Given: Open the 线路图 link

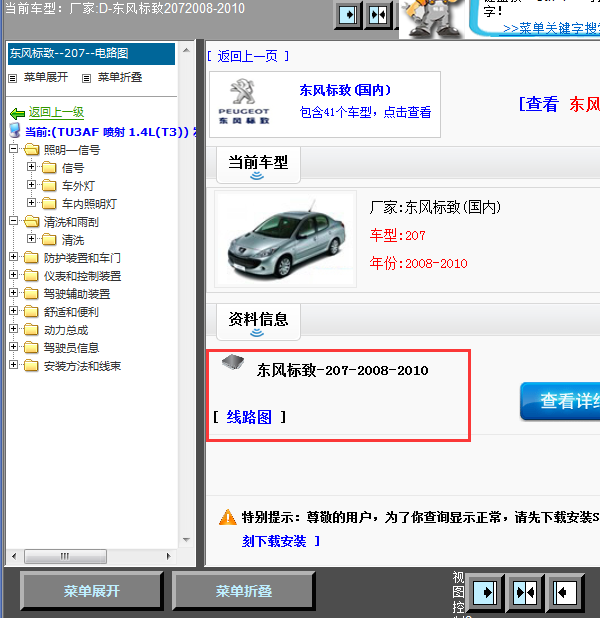Looking at the screenshot, I should point(249,417).
